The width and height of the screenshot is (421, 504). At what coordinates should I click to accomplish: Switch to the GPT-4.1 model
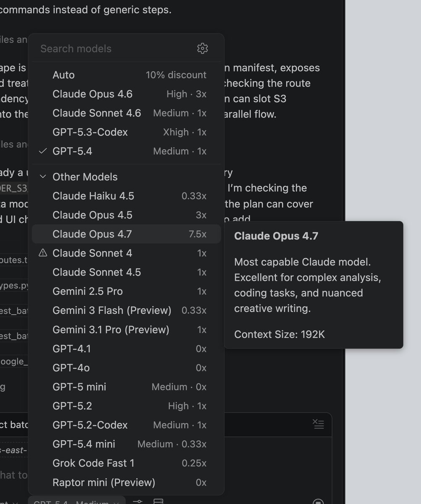click(x=126, y=349)
